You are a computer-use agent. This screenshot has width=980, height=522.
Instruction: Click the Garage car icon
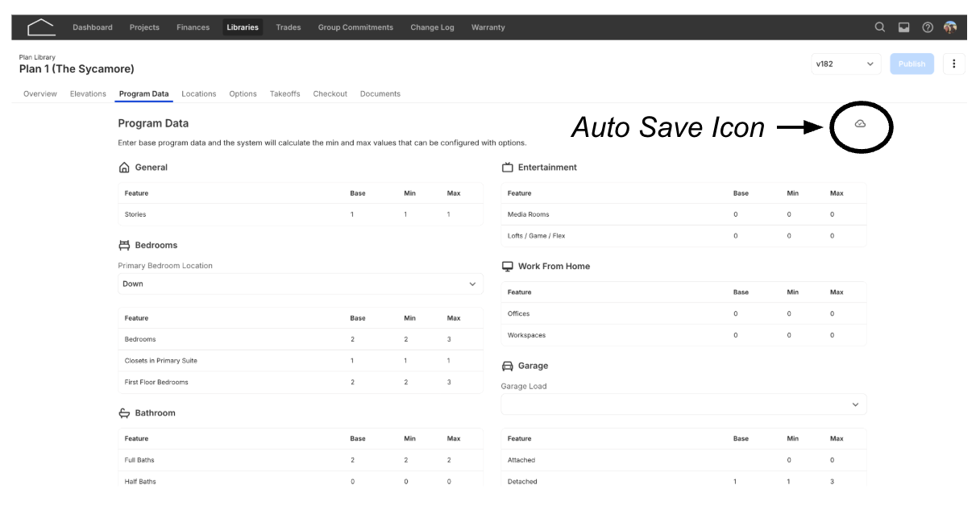pos(508,366)
